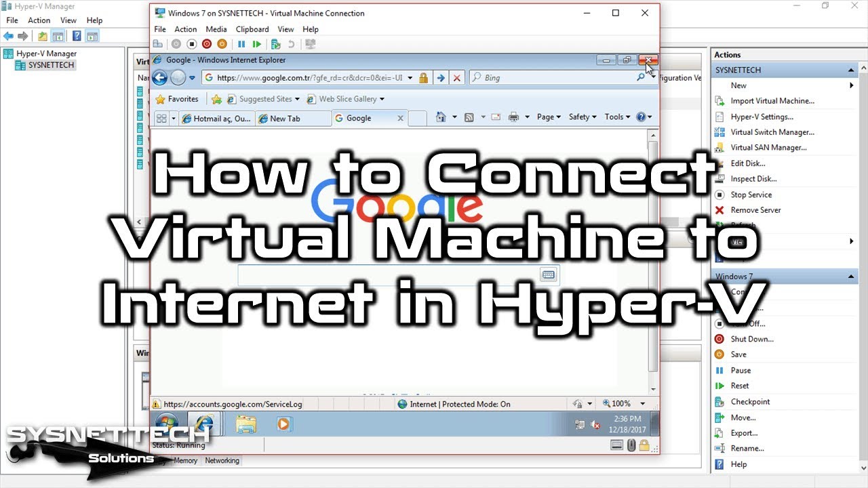868x488 pixels.
Task: Open the Safety menu dropdown in IE
Action: (583, 117)
